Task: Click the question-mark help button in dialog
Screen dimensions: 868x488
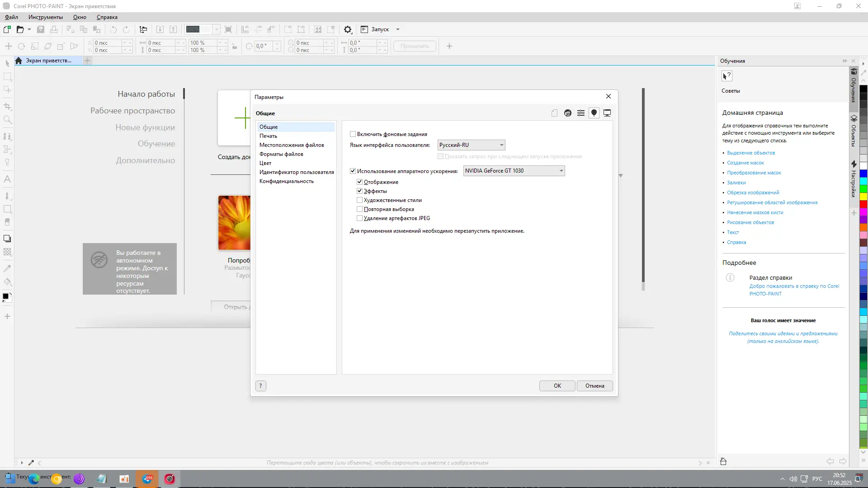Action: point(261,386)
